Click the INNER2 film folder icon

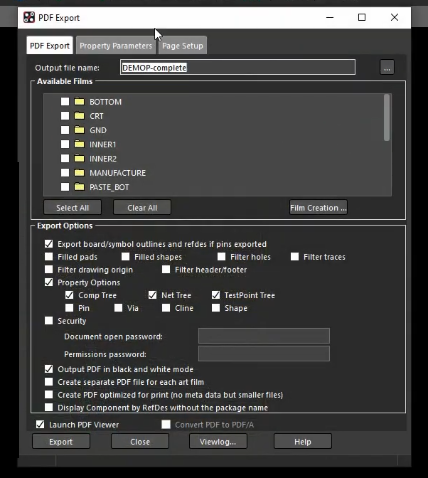pyautogui.click(x=79, y=158)
